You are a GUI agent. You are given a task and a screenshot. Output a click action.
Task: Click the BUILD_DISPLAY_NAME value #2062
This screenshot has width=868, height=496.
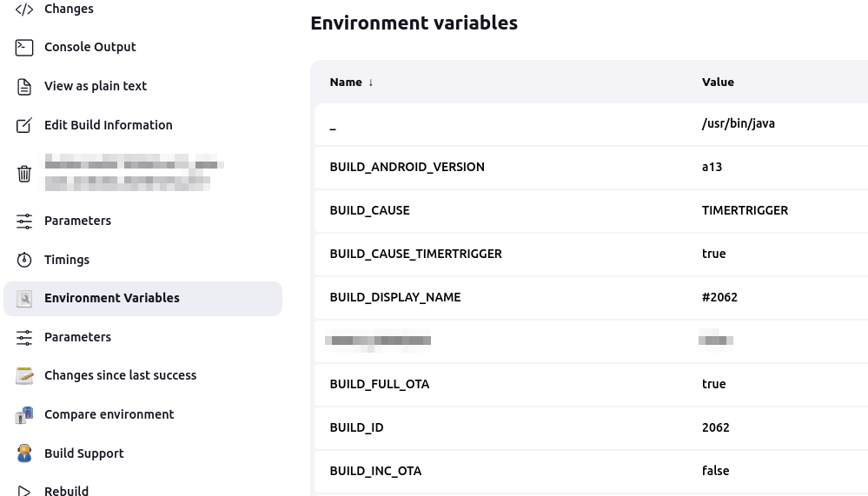719,297
